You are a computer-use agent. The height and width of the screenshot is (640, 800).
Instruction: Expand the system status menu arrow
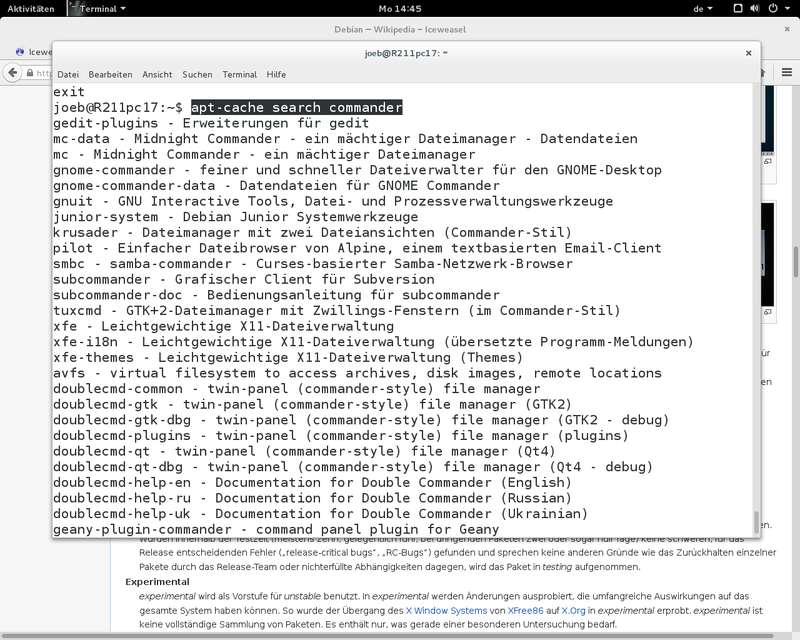(788, 9)
